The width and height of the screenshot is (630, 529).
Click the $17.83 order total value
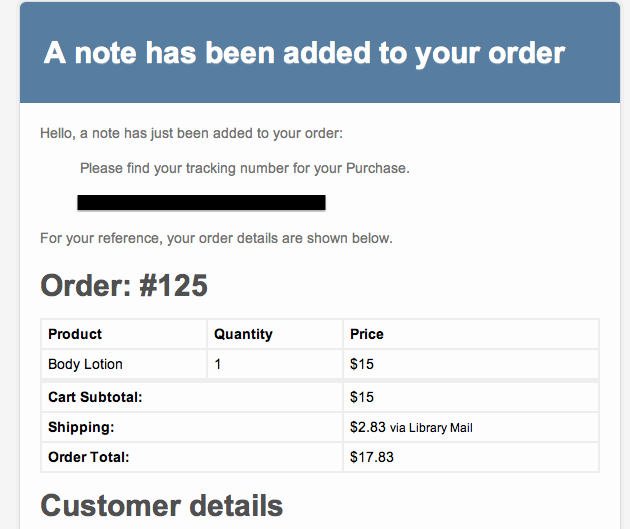[372, 457]
